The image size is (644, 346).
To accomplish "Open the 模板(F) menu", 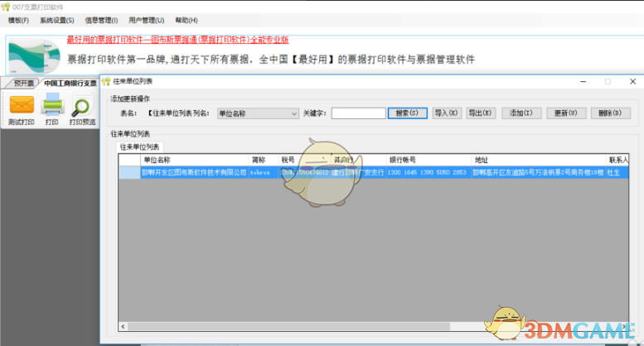I will click(18, 20).
